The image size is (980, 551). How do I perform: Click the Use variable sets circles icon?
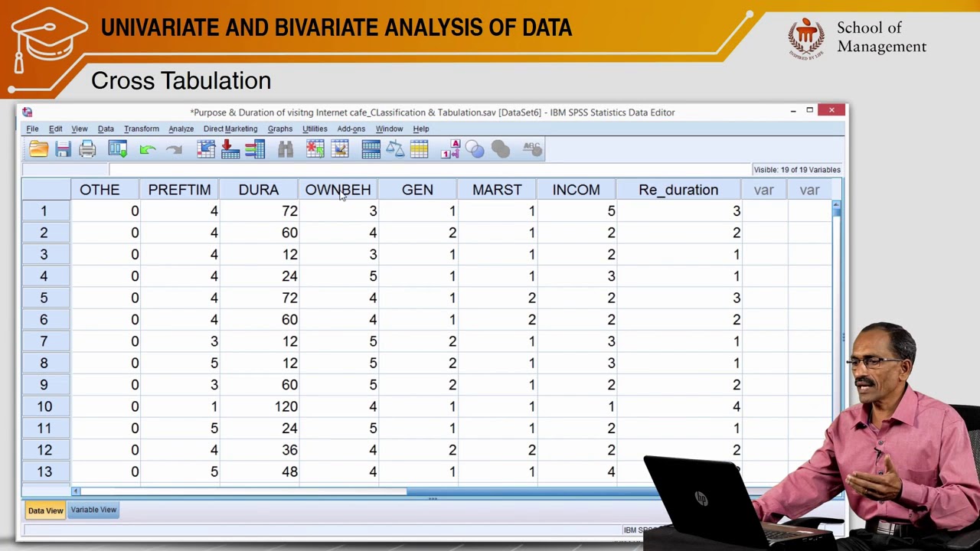[x=475, y=149]
